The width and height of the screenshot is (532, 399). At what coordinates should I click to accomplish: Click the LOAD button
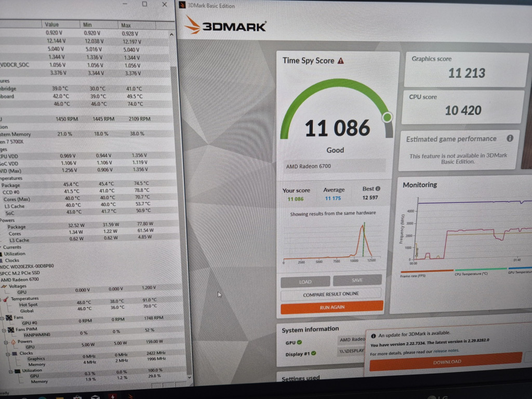pos(305,282)
